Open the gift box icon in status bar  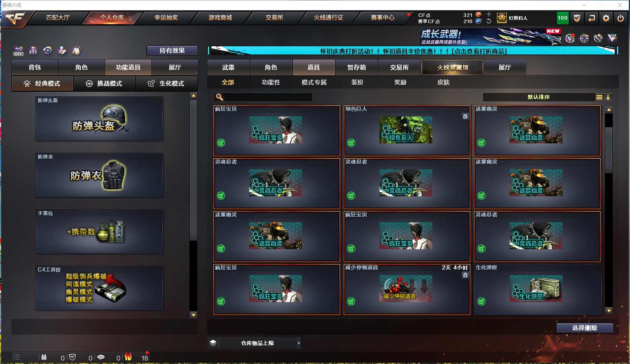pyautogui.click(x=128, y=357)
